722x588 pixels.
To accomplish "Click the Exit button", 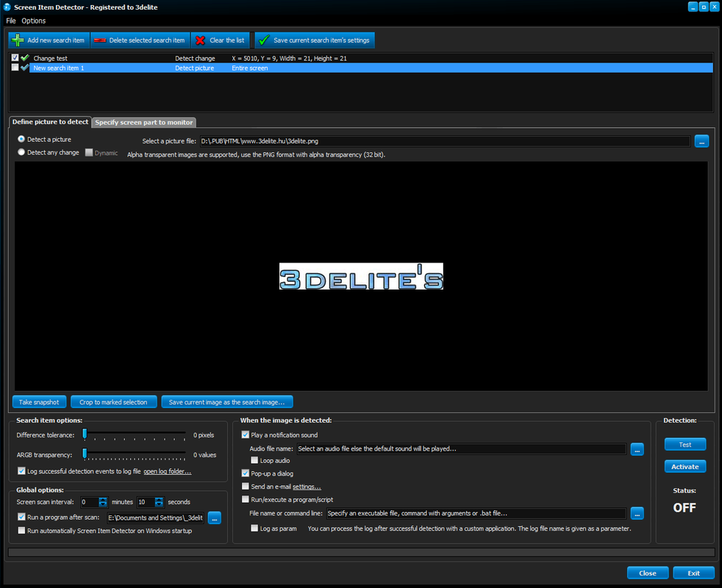I will tap(693, 573).
